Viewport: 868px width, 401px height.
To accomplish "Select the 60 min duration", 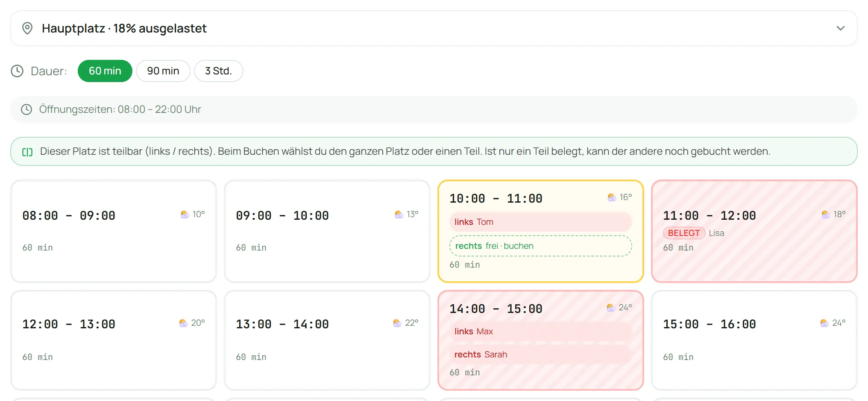I will [105, 71].
